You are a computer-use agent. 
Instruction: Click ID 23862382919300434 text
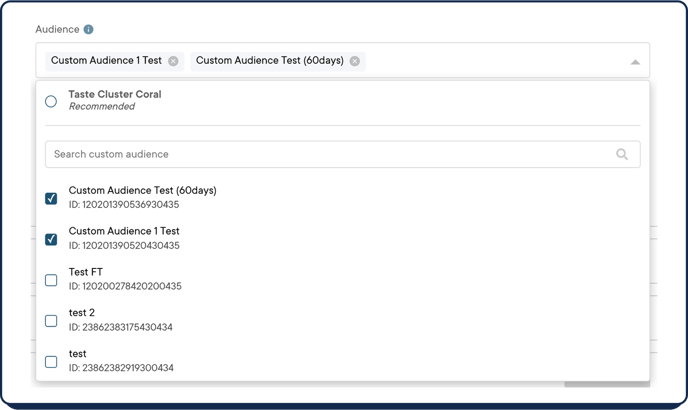(x=121, y=368)
